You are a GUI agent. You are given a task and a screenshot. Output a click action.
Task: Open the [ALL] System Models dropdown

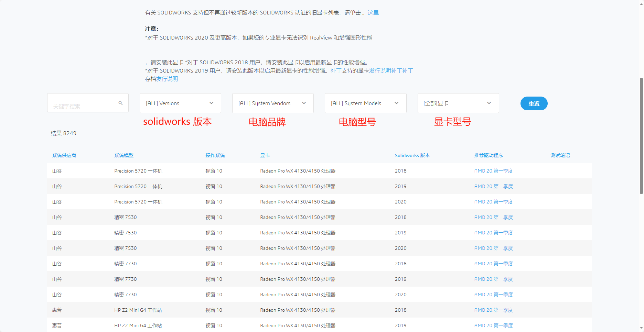[x=365, y=103]
